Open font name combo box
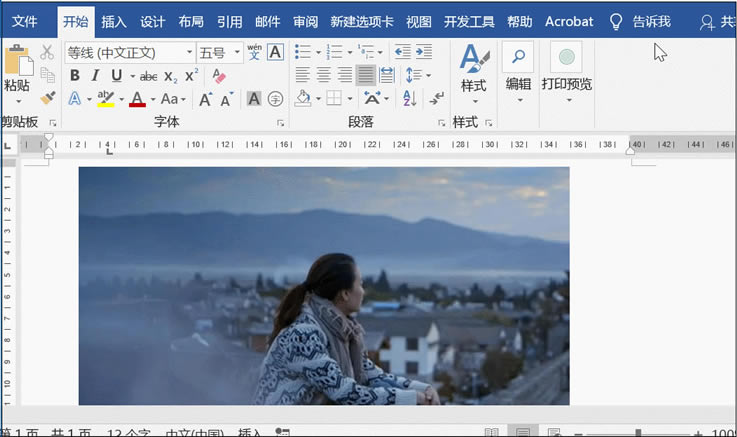737x437 pixels. 130,52
